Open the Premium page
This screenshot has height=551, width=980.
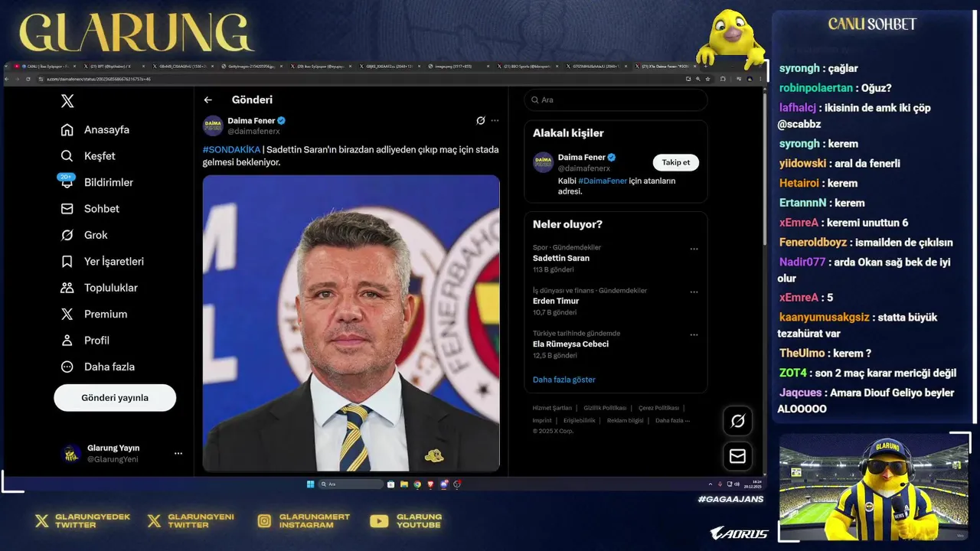click(94, 314)
